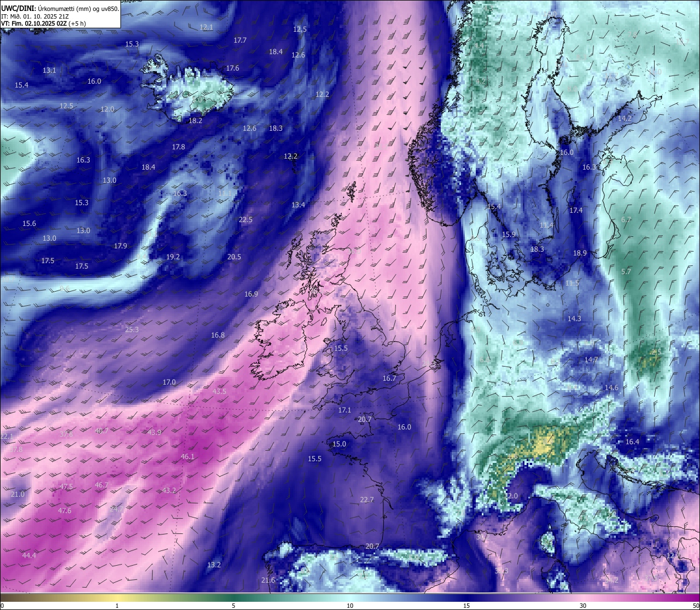700x610 pixels.
Task: Click the 13.1 value
Action: [x=49, y=71]
